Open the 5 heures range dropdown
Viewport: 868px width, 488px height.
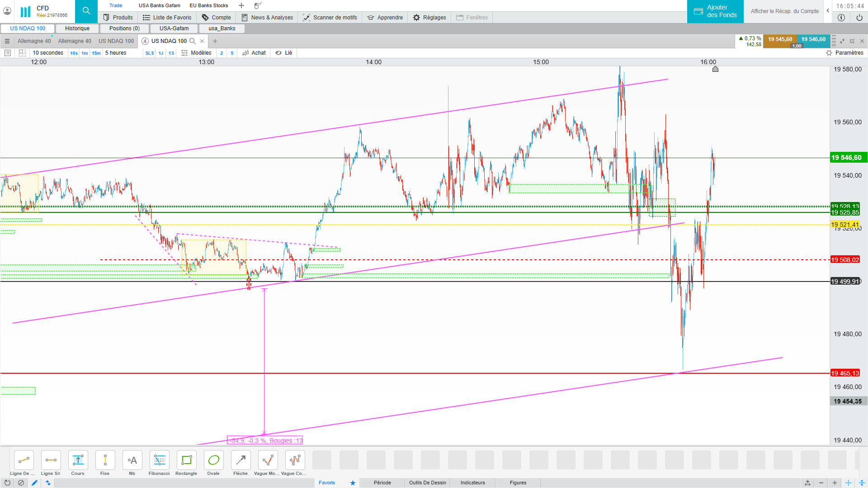click(x=116, y=53)
